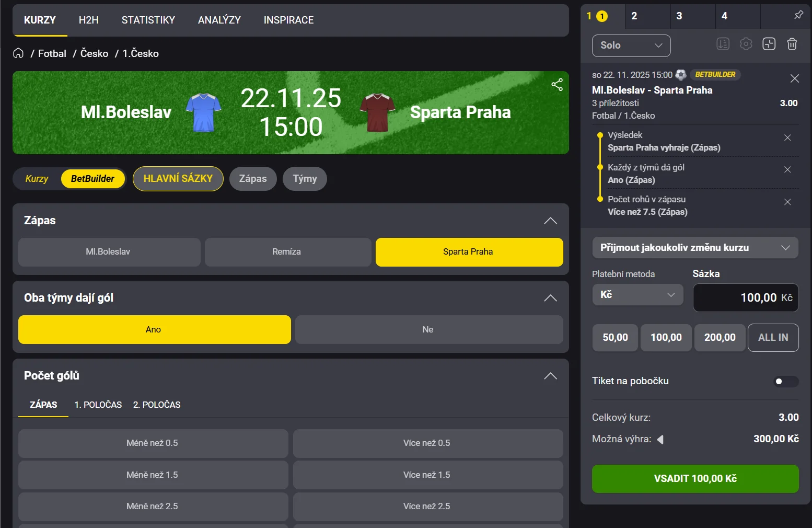Switch to BetBuilder mode toggle

click(x=92, y=179)
